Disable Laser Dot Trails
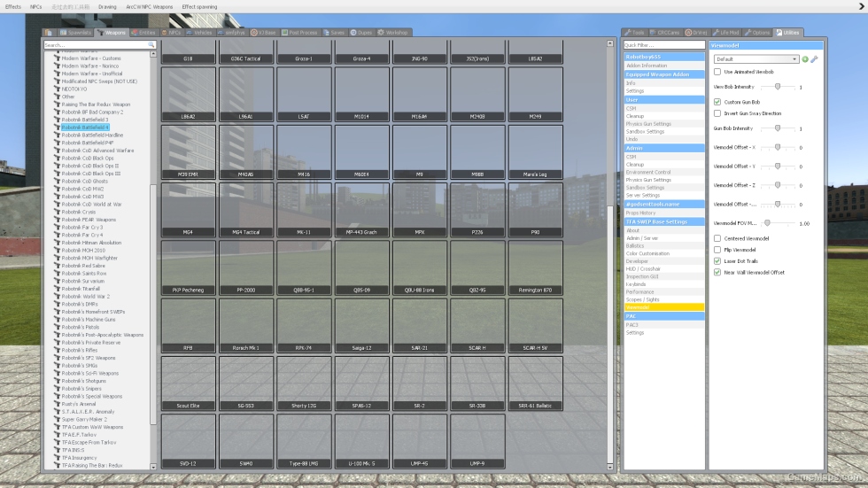The image size is (868, 488). (x=717, y=261)
